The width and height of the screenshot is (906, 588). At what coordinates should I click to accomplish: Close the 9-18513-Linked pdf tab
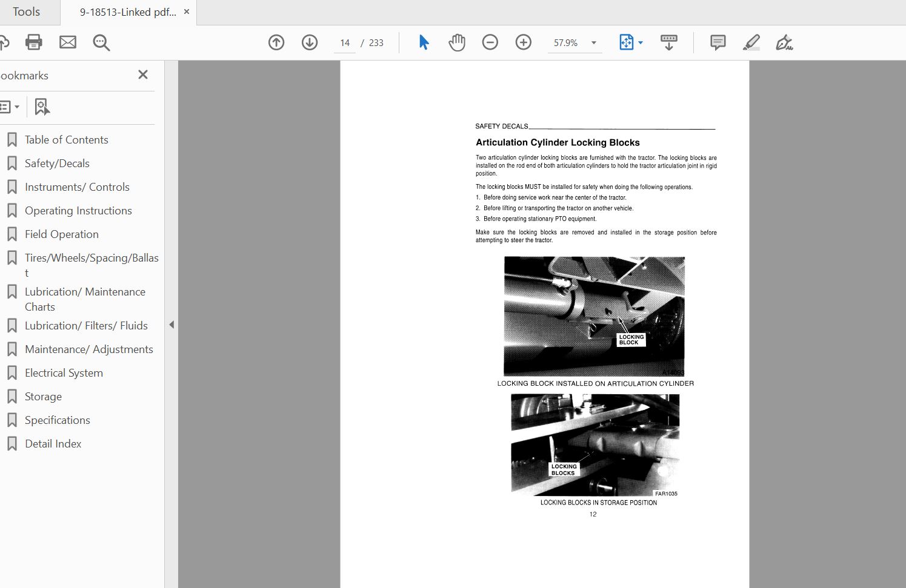(x=187, y=12)
